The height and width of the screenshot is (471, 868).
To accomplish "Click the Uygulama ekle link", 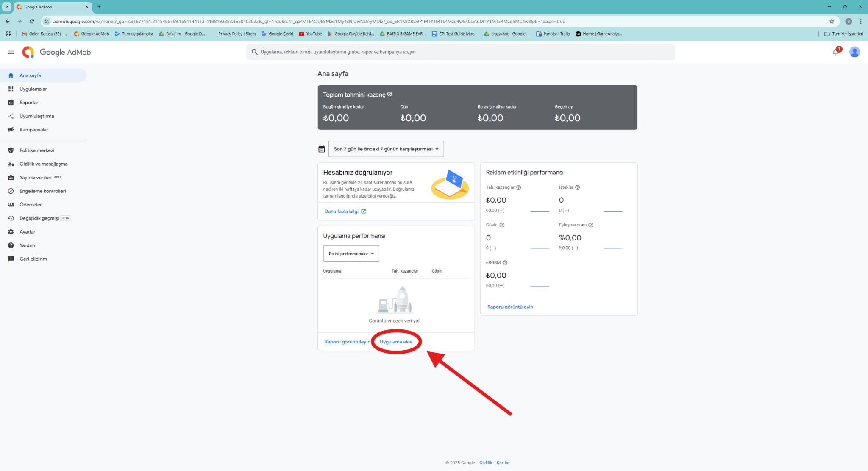I will coord(396,342).
